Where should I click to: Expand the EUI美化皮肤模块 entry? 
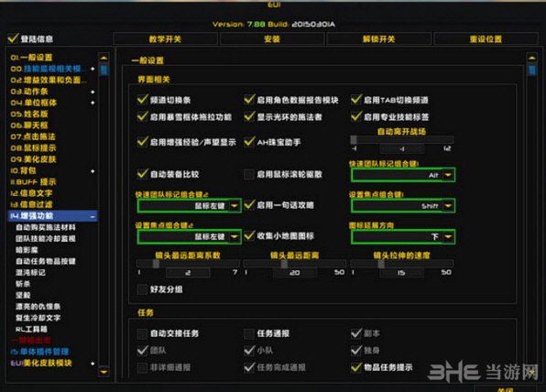click(x=93, y=364)
